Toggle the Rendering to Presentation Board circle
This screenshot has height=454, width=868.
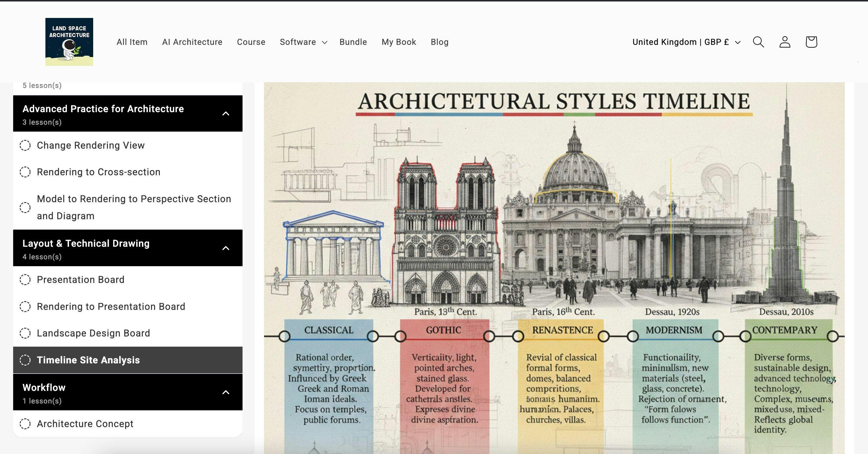(25, 307)
